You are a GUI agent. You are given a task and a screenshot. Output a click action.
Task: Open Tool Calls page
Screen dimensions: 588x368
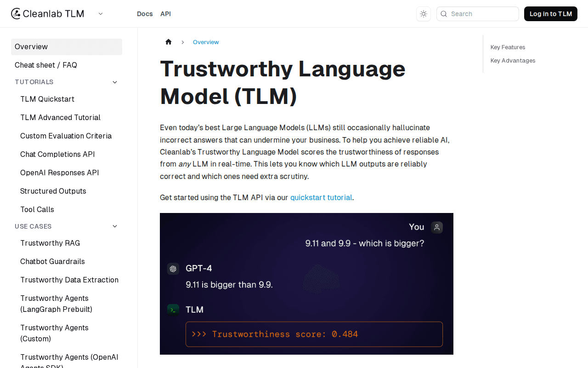pos(69,210)
